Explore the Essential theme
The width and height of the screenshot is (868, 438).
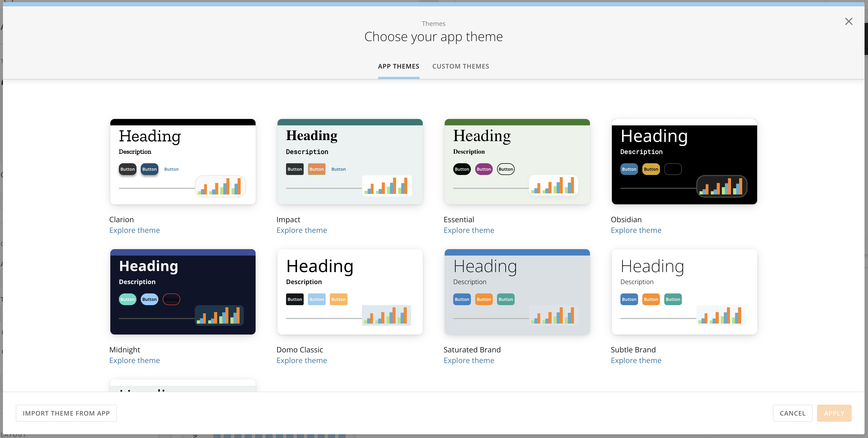[469, 230]
